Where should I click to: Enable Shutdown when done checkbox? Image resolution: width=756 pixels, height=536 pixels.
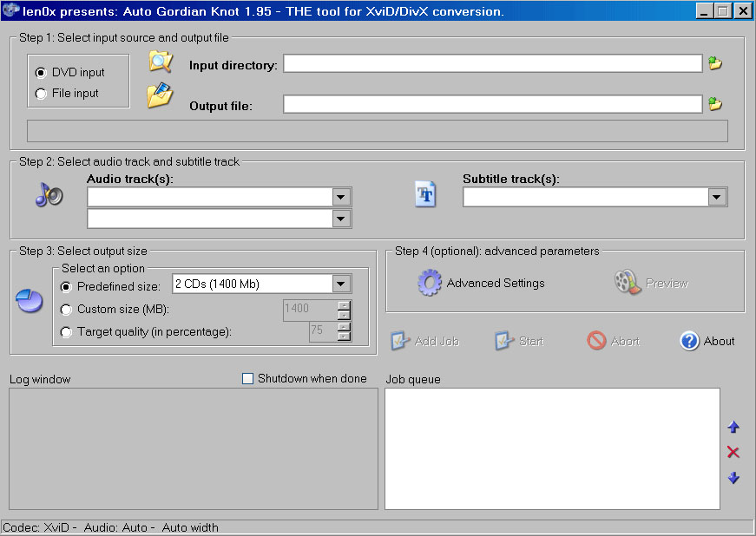click(247, 378)
